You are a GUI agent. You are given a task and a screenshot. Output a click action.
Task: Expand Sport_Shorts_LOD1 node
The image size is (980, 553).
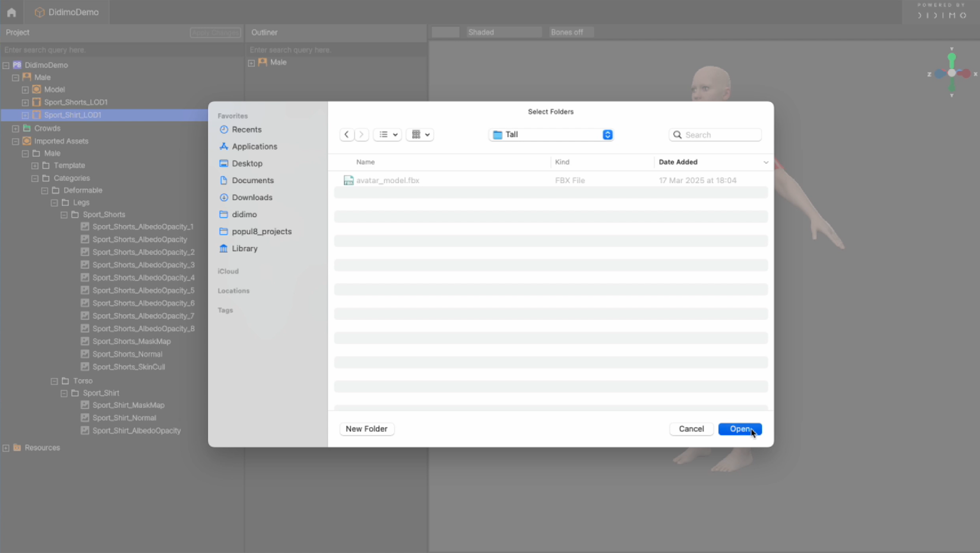(25, 102)
